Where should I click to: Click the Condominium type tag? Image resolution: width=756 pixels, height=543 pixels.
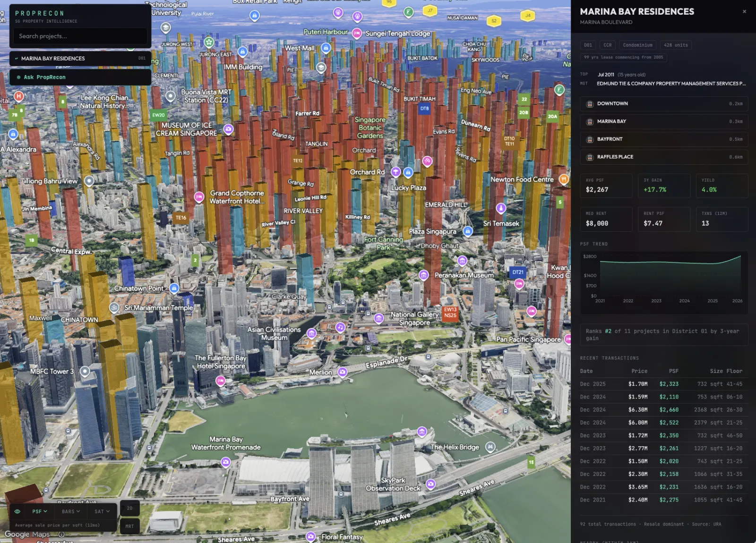(637, 45)
